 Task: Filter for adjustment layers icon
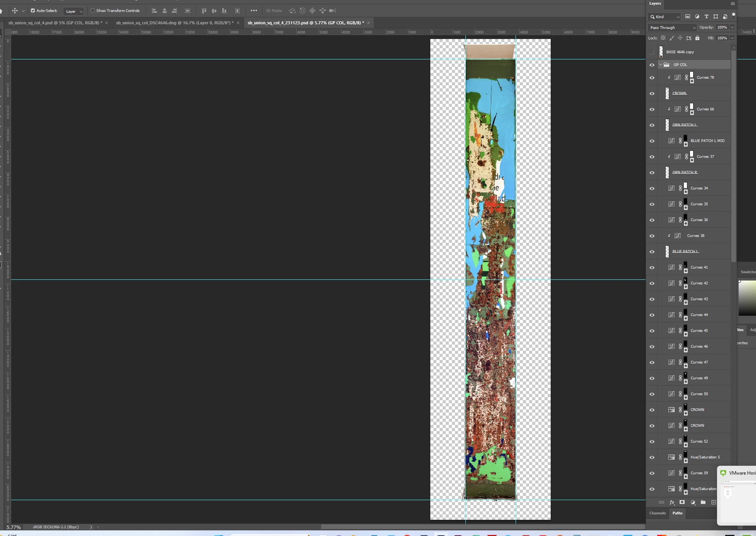coord(697,17)
